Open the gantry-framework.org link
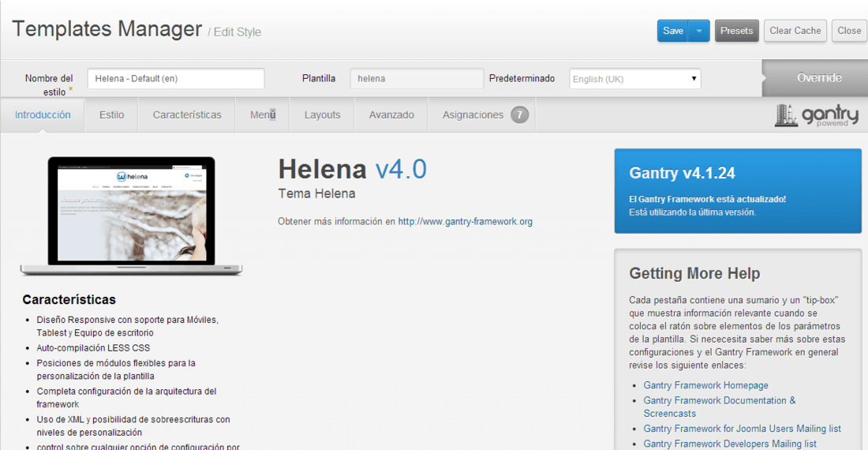 (x=465, y=221)
